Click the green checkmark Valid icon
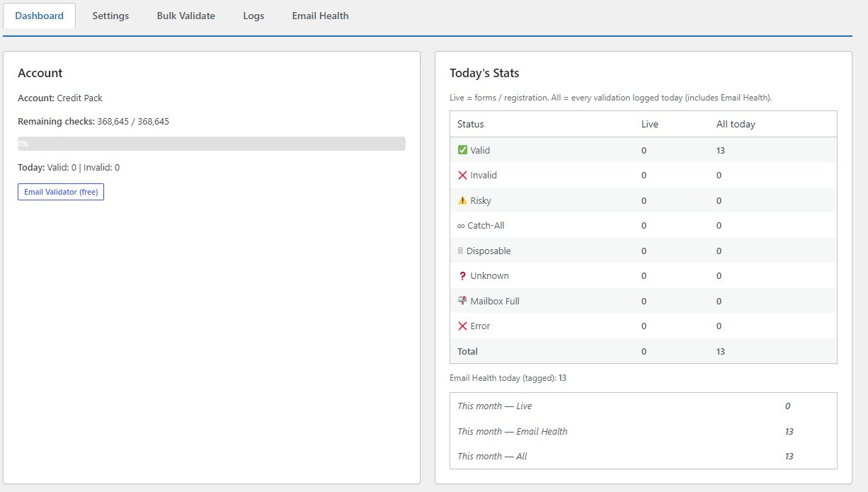Image resolution: width=868 pixels, height=492 pixels. [462, 150]
